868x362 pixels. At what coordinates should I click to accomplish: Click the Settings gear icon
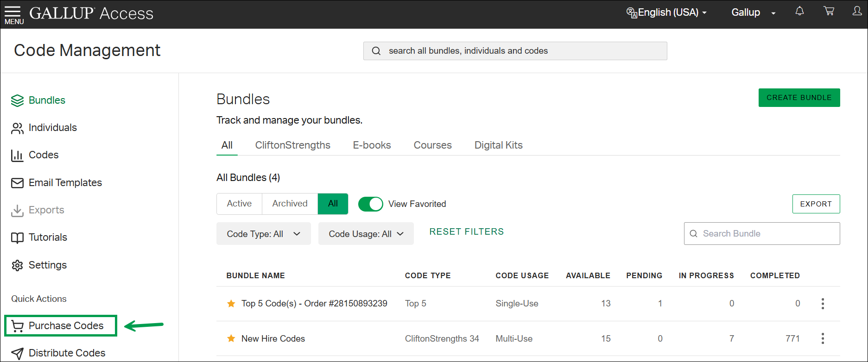point(17,265)
